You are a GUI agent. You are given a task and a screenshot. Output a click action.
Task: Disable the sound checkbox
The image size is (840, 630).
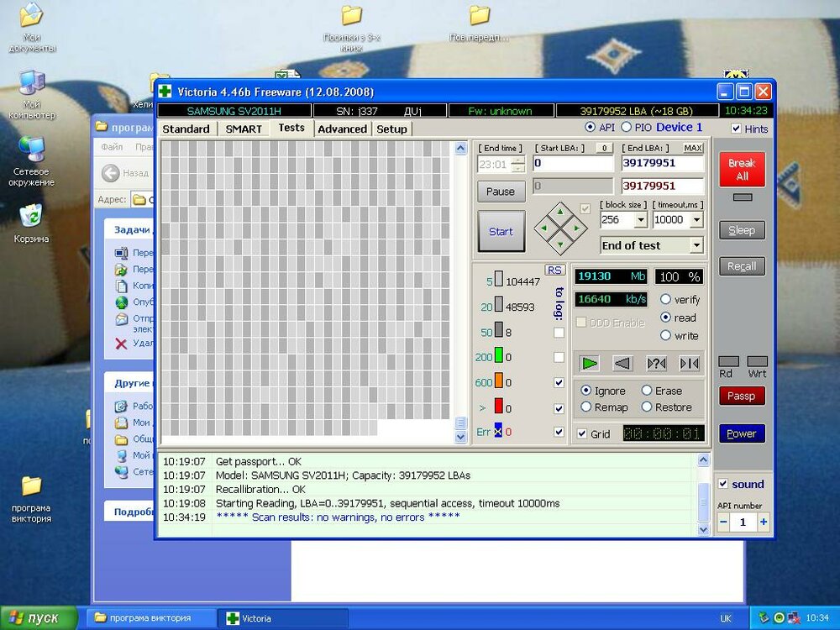[722, 484]
